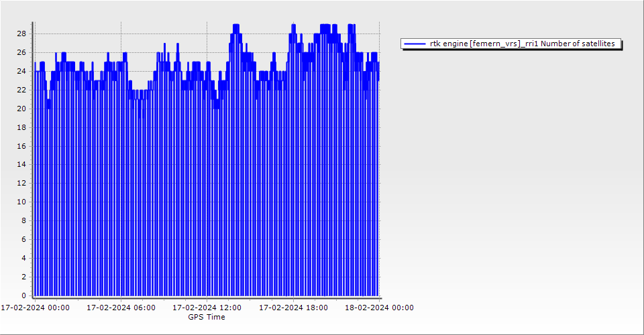The width and height of the screenshot is (644, 335).
Task: Click the y-axis tick label 14
Action: (21, 164)
